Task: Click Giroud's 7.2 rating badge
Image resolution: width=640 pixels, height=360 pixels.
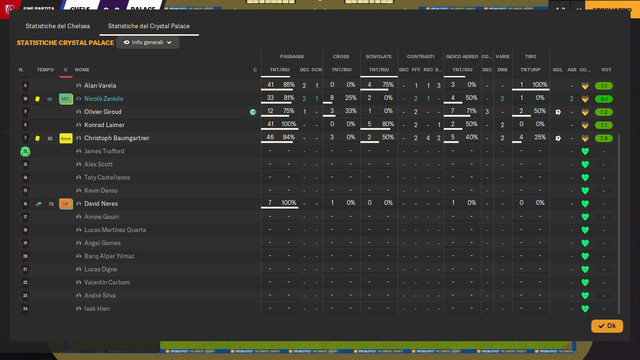Action: 604,112
